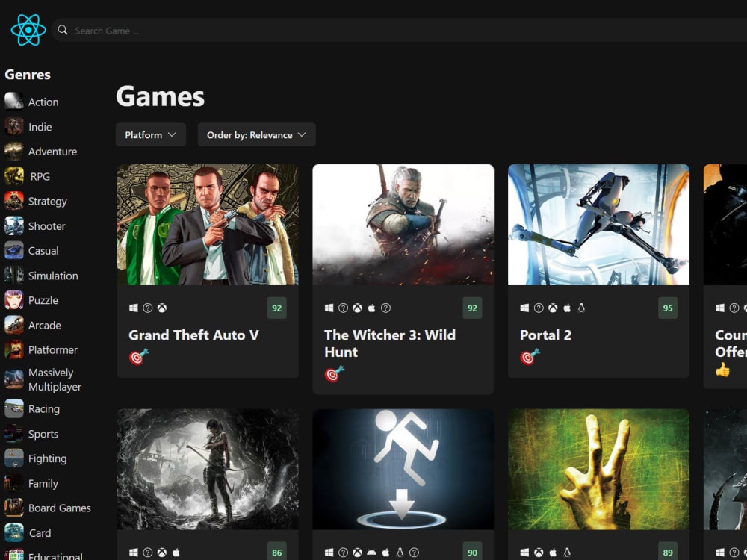Click the bullseye emoji under The Witcher 3
This screenshot has height=560, width=747.
click(x=334, y=374)
